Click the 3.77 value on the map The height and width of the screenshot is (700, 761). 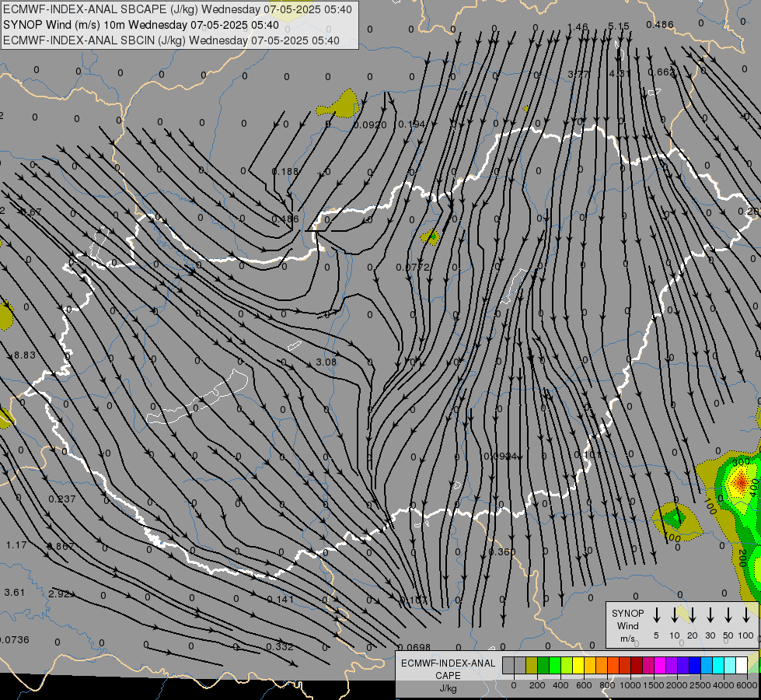coord(578,75)
